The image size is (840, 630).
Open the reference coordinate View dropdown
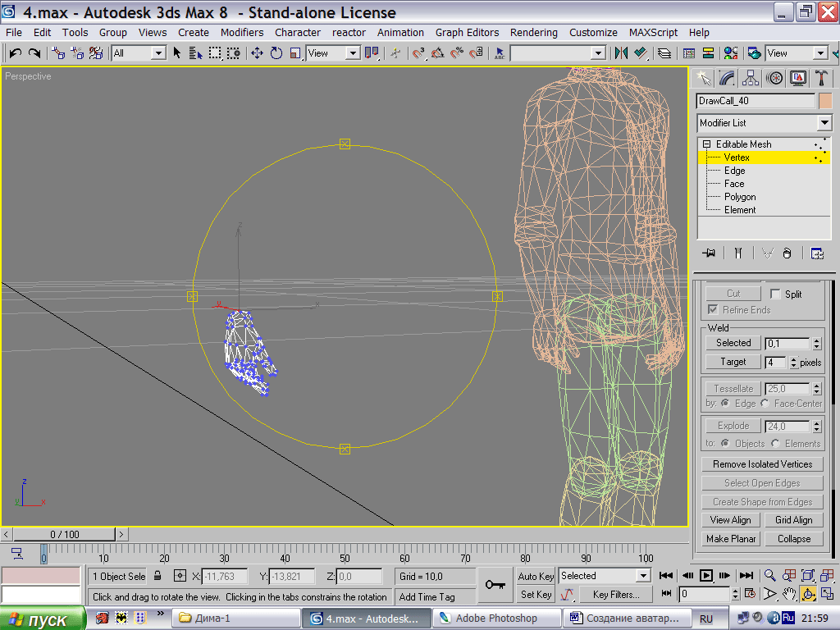352,53
